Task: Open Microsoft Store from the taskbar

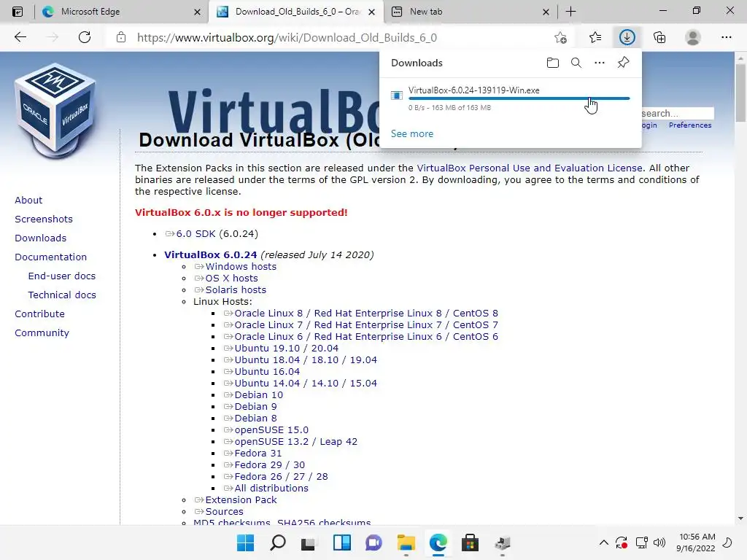Action: point(470,542)
